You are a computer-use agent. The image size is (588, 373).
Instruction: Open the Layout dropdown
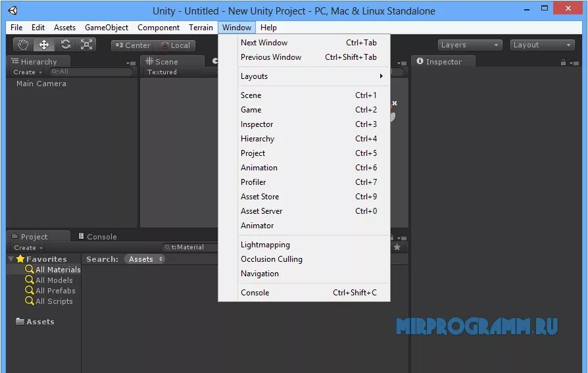[x=542, y=45]
